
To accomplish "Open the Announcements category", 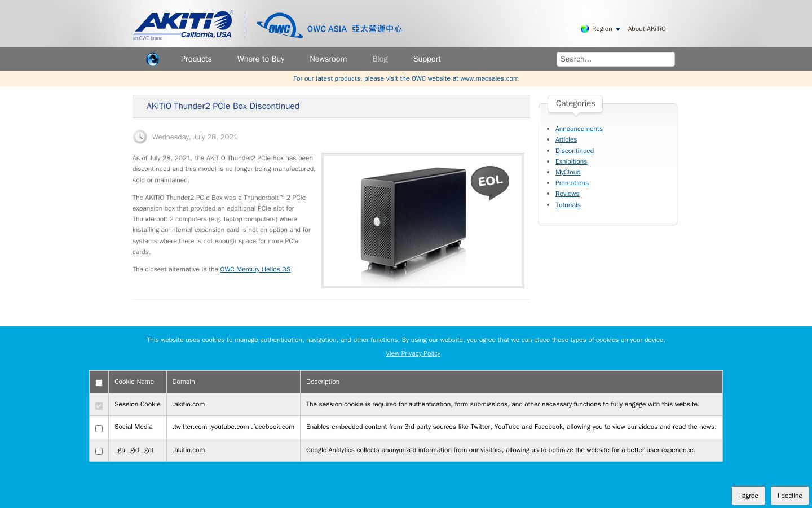I will pos(579,129).
